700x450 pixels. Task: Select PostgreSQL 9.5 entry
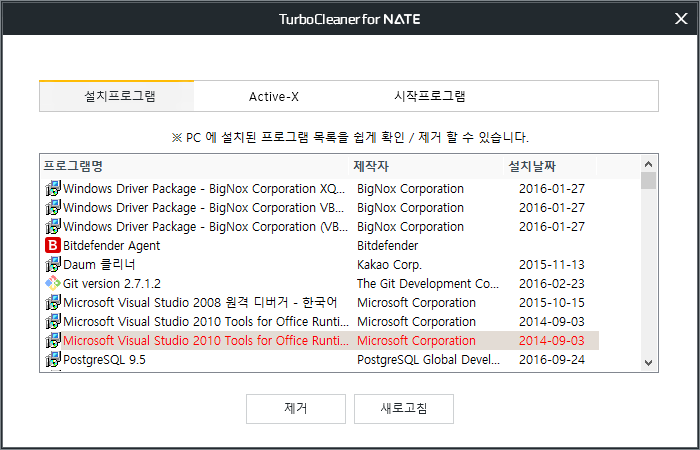[104, 359]
